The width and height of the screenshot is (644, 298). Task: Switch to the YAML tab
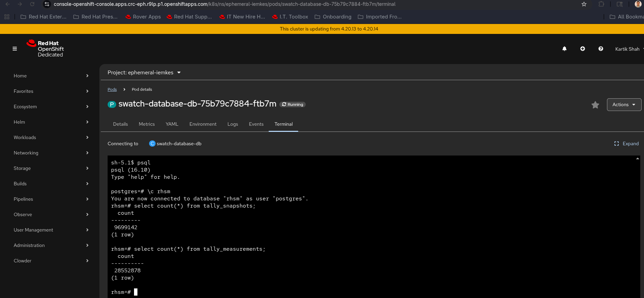[x=172, y=124]
